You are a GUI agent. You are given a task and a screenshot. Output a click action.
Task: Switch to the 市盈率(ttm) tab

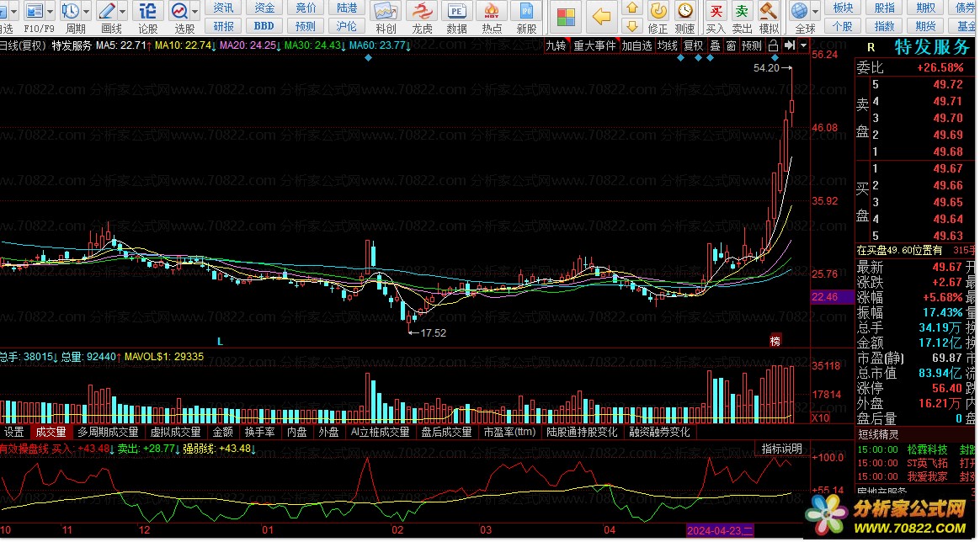tap(509, 432)
